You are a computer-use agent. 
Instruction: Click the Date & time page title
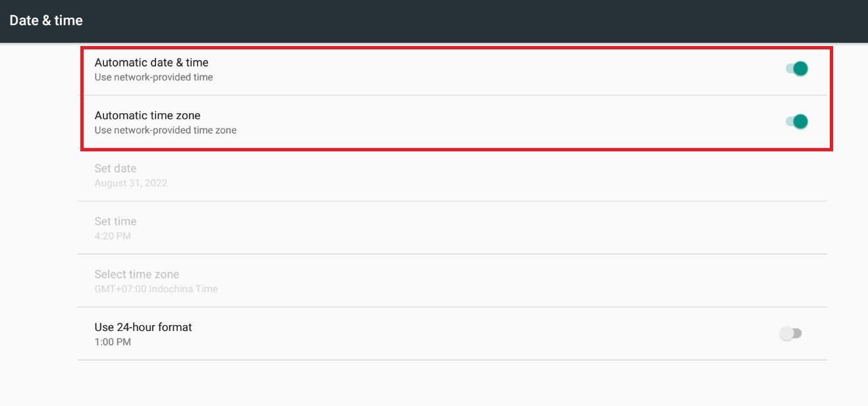tap(46, 20)
